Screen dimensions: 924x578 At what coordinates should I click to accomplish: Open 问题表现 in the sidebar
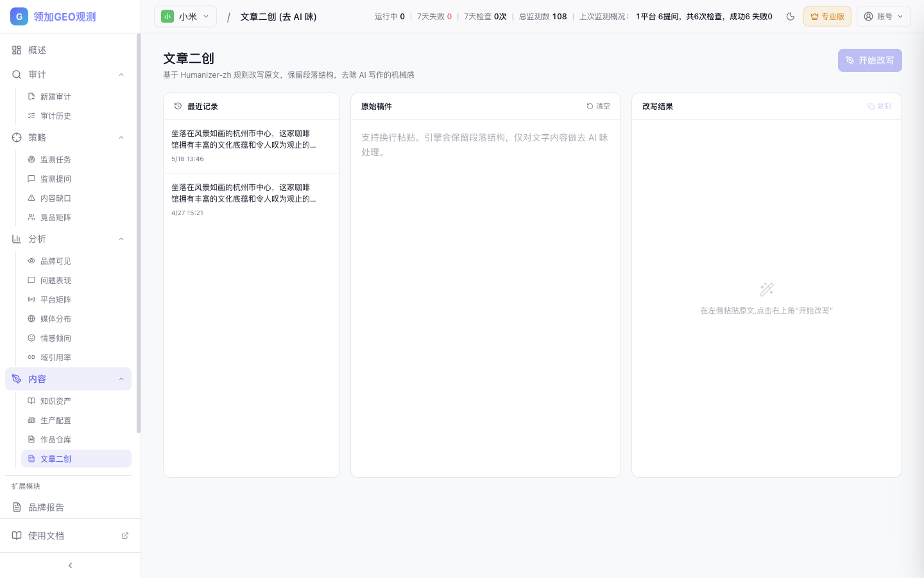[x=76, y=280]
